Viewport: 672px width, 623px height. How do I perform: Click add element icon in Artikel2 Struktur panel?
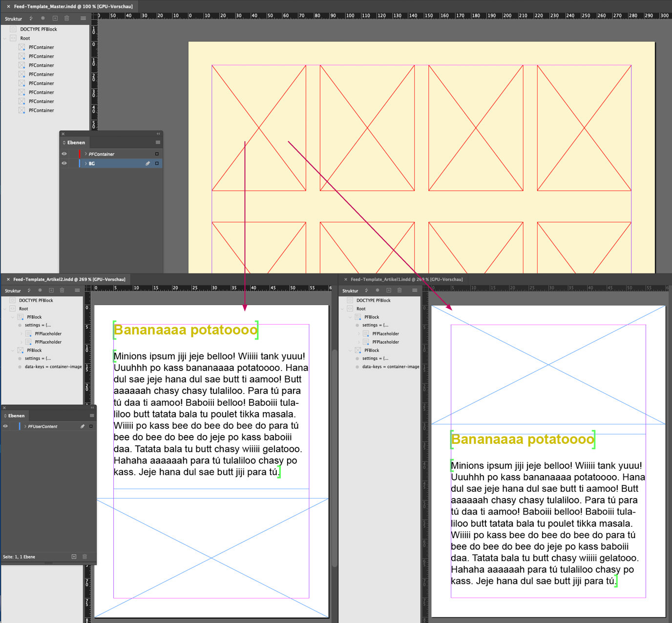click(51, 291)
